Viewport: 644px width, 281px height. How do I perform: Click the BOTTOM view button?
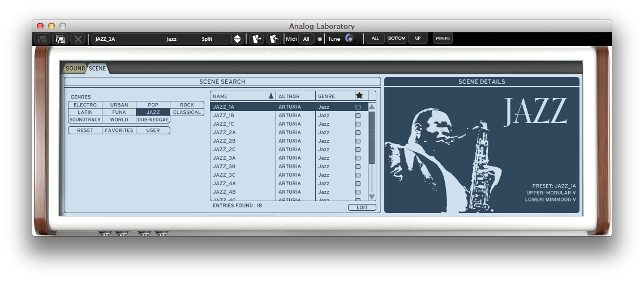coord(397,39)
